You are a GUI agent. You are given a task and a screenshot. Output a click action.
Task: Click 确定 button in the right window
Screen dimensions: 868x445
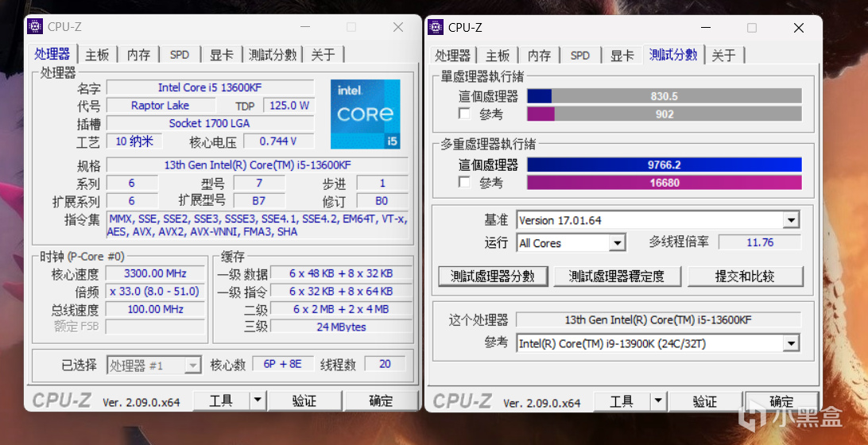[781, 401]
